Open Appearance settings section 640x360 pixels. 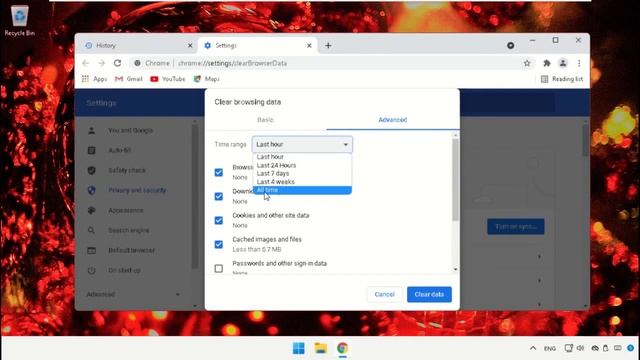click(126, 210)
